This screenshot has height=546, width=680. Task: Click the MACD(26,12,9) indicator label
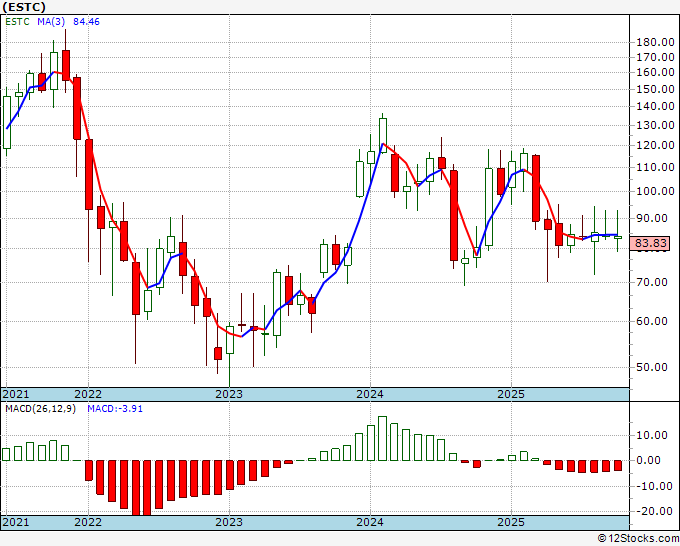click(40, 409)
